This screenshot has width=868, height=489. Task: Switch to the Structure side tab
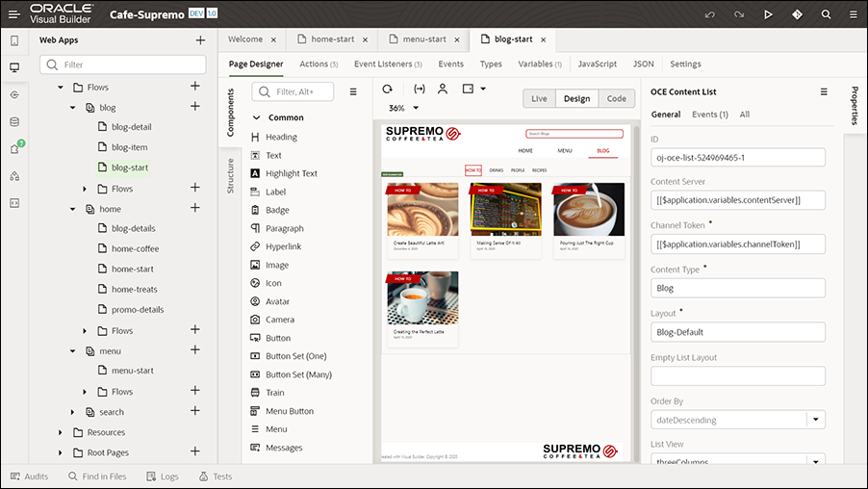[231, 175]
